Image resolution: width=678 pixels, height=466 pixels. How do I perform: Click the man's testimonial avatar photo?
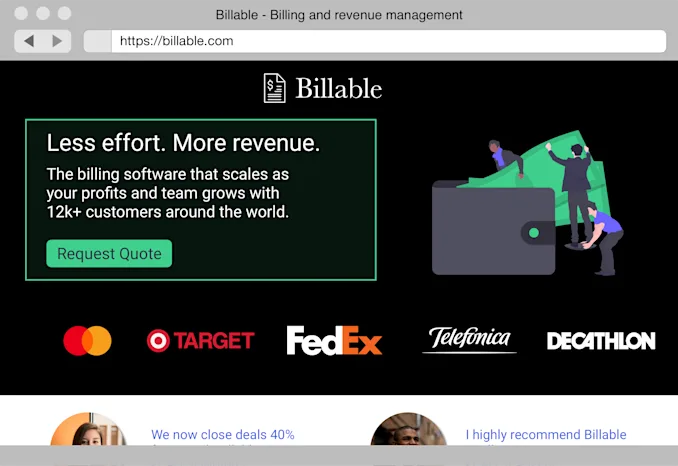pyautogui.click(x=409, y=429)
